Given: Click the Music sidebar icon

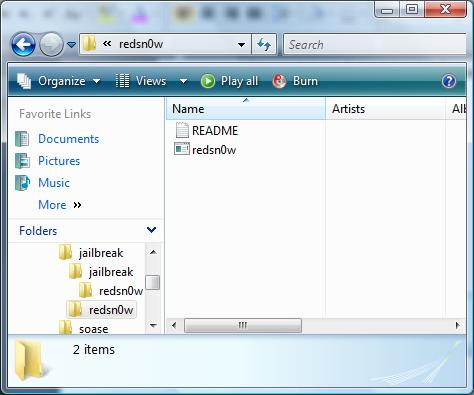Looking at the screenshot, I should (x=22, y=183).
